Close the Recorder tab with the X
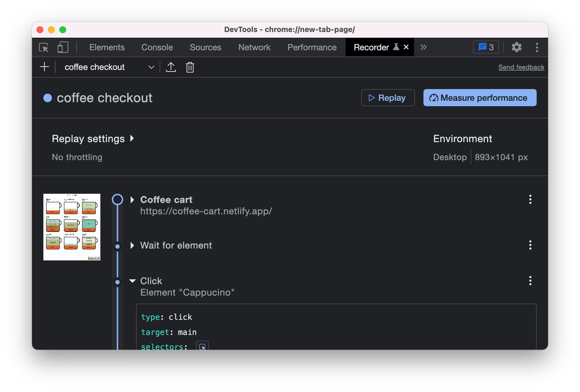This screenshot has width=580, height=392. click(406, 47)
